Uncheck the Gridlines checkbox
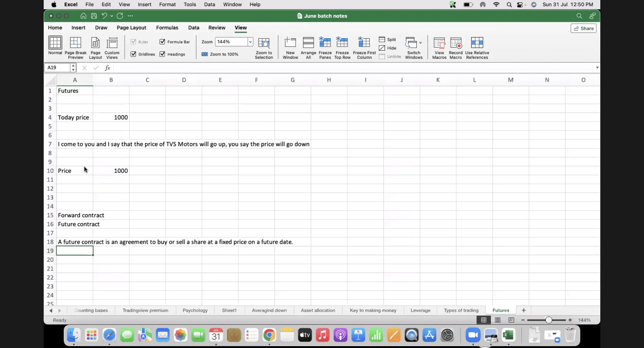 133,54
